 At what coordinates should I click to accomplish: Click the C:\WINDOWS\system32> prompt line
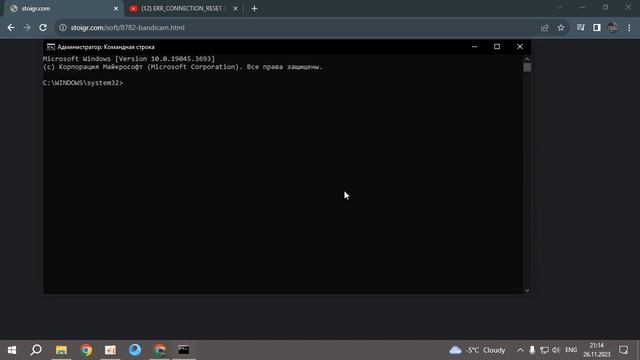pyautogui.click(x=83, y=83)
